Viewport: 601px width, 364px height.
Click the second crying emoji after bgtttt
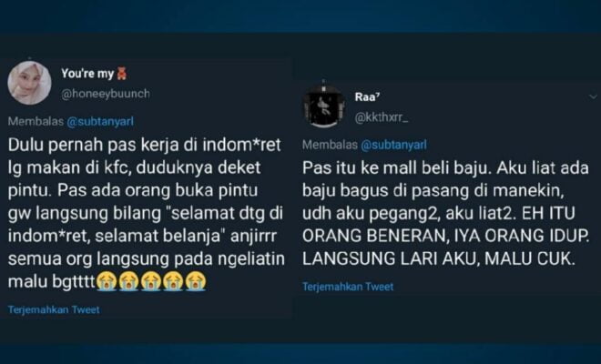pyautogui.click(x=128, y=281)
